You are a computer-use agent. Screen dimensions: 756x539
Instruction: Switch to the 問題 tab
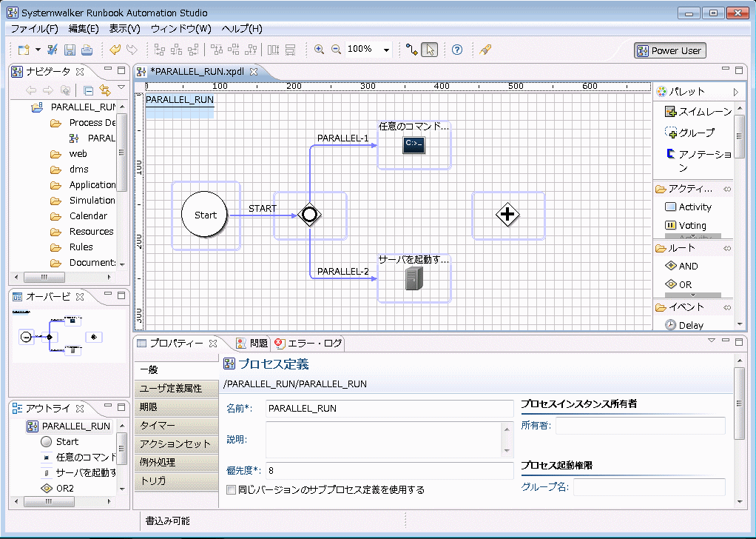(252, 343)
